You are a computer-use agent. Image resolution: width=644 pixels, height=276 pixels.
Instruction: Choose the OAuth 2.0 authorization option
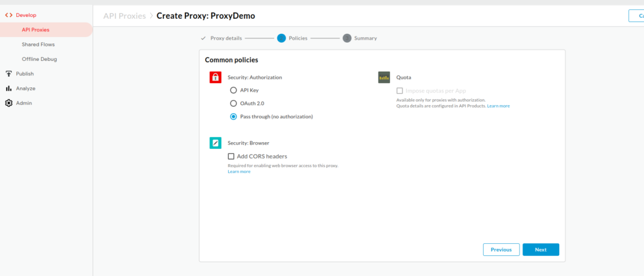[233, 103]
